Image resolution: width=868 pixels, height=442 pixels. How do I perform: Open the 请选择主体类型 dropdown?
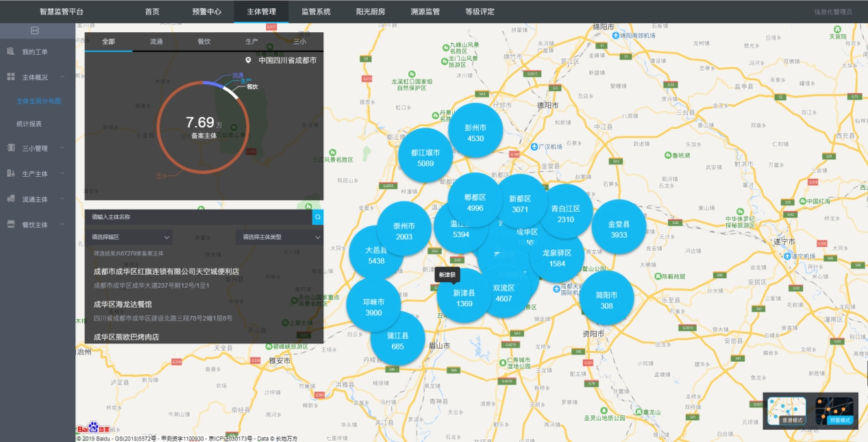tap(278, 237)
